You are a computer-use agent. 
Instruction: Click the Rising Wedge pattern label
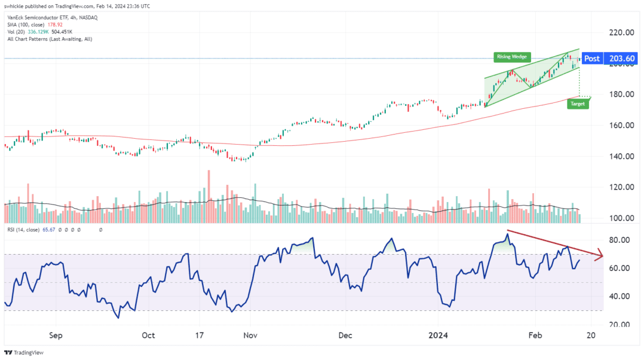coord(512,57)
